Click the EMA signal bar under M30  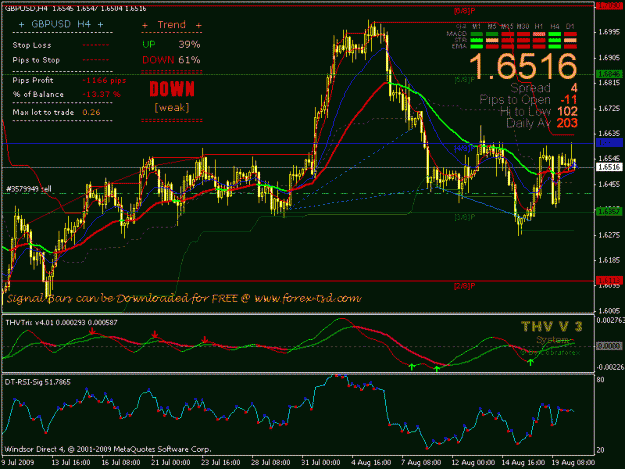coord(523,47)
